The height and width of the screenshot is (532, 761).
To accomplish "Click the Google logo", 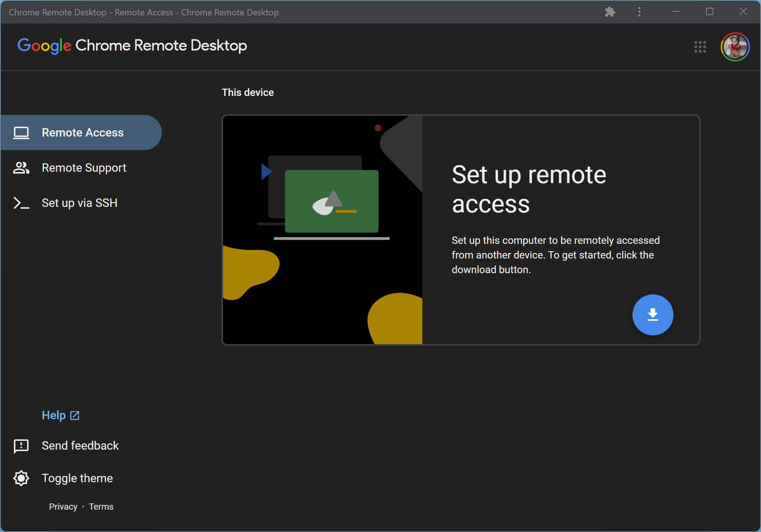I will pos(44,46).
